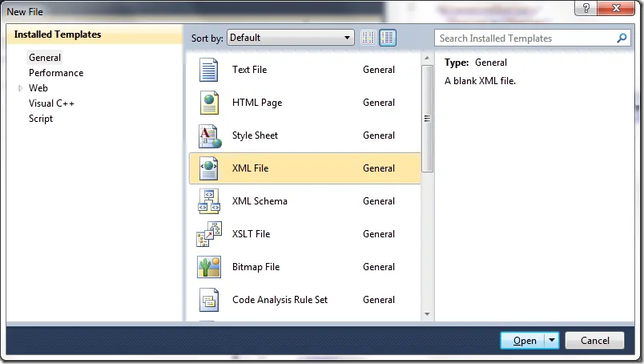This screenshot has height=364, width=644.
Task: Select the General category
Action: pyautogui.click(x=45, y=58)
